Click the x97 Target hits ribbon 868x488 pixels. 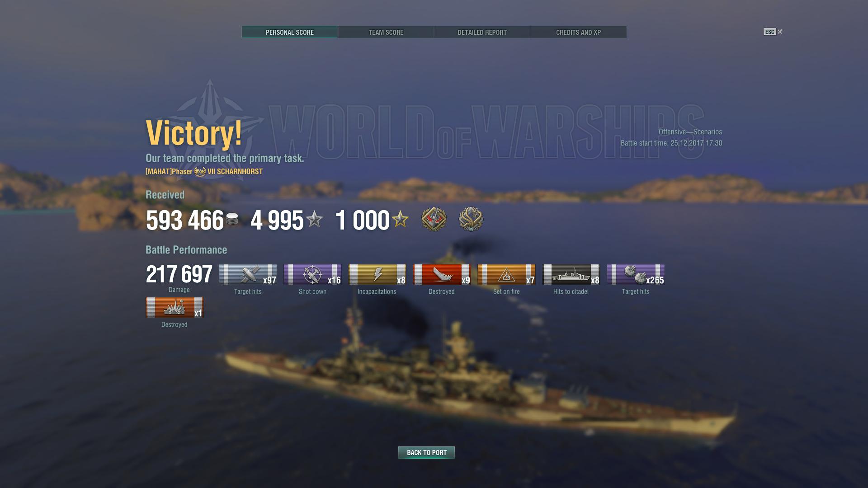point(248,275)
